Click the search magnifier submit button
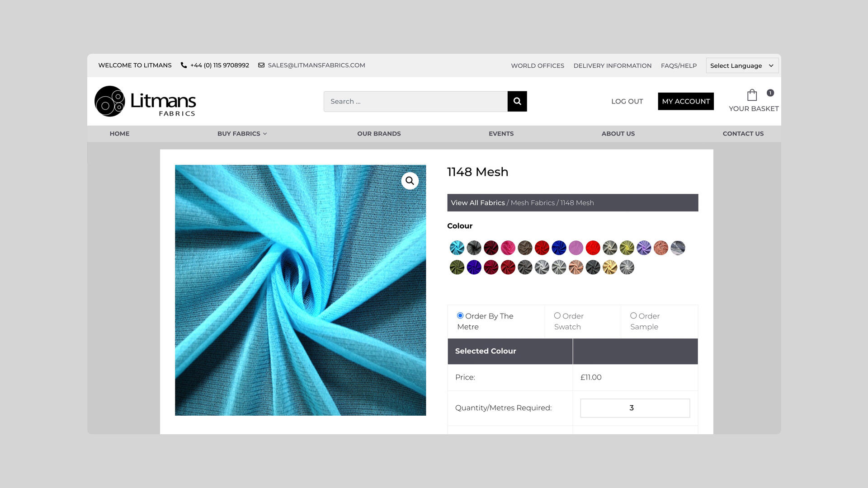 tap(517, 101)
